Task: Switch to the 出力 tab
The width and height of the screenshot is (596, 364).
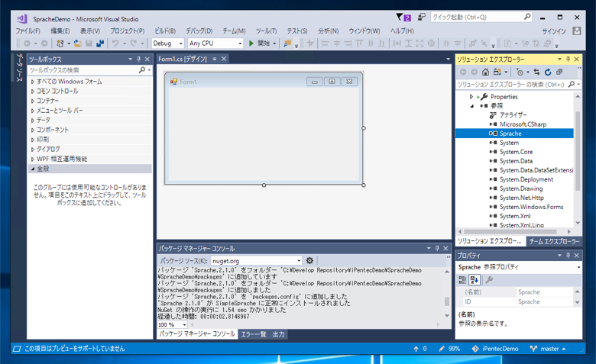Action: pyautogui.click(x=279, y=334)
